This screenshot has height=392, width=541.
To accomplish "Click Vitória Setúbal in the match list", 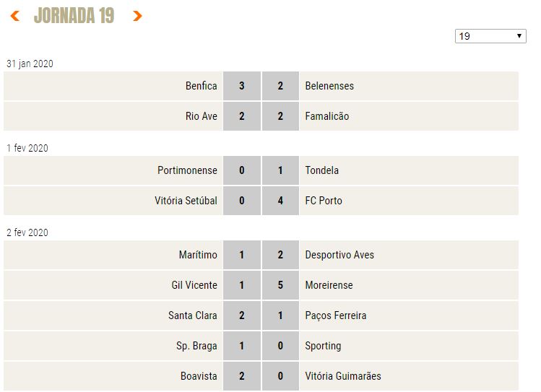I will click(x=186, y=201).
